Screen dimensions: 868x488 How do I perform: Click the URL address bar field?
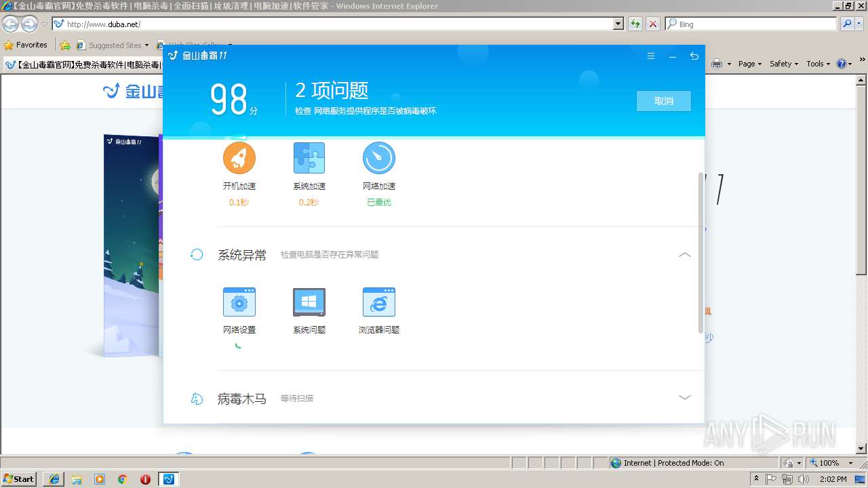(338, 24)
